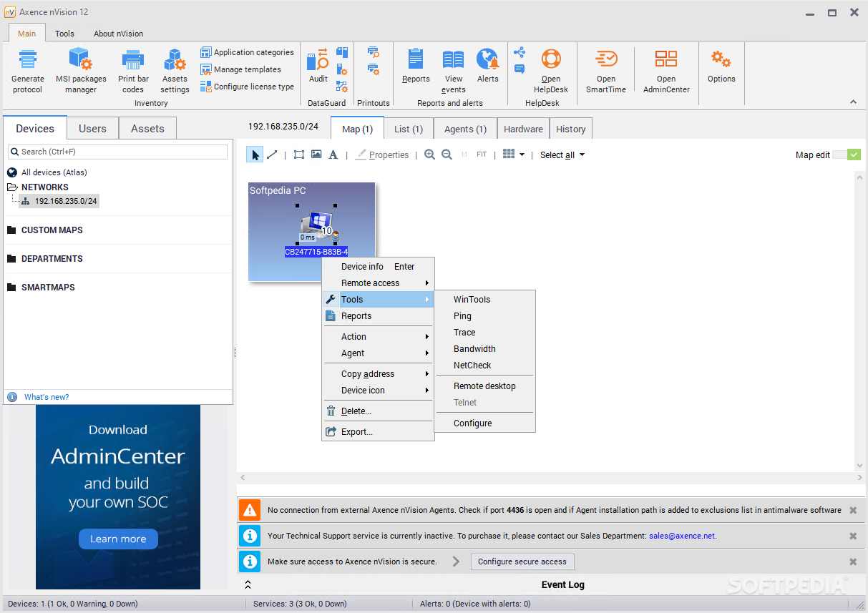868x613 pixels.
Task: Switch to the Hardware tab
Action: tap(523, 129)
